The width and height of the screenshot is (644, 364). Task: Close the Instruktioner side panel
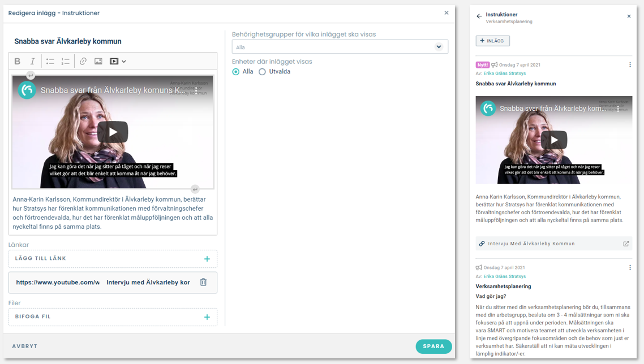click(629, 16)
